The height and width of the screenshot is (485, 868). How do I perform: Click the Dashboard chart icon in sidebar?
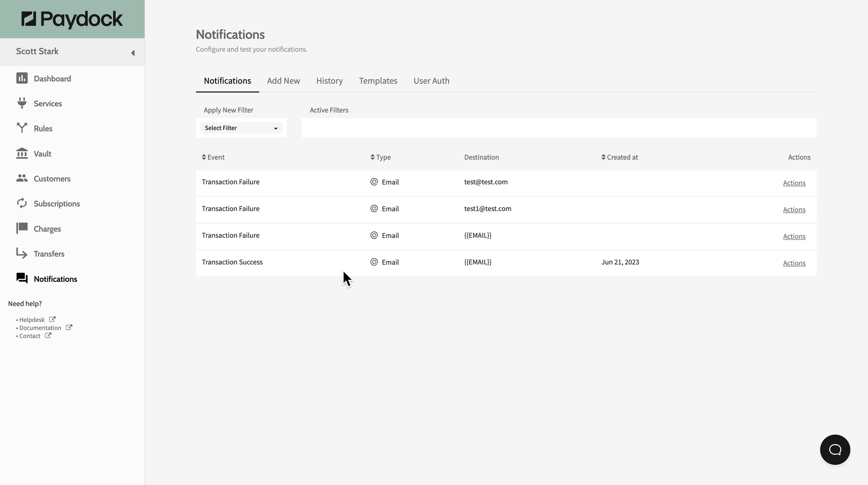[22, 78]
